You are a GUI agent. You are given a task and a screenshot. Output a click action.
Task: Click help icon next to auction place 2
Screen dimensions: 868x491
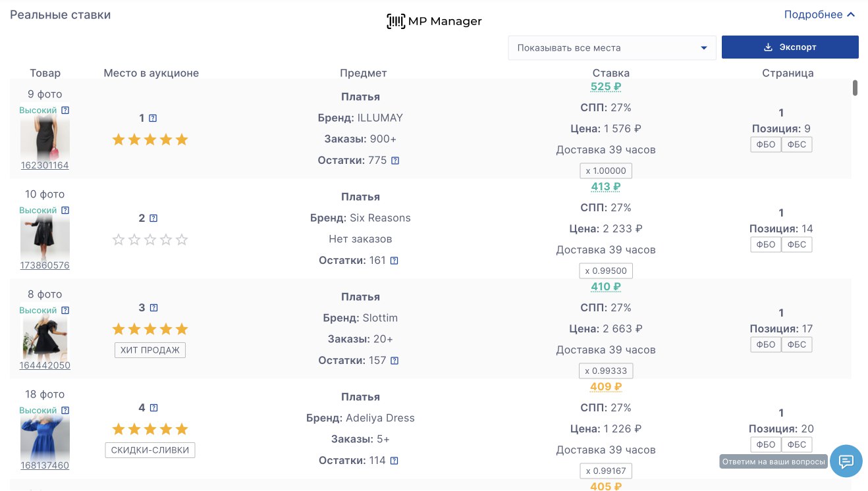tap(153, 219)
